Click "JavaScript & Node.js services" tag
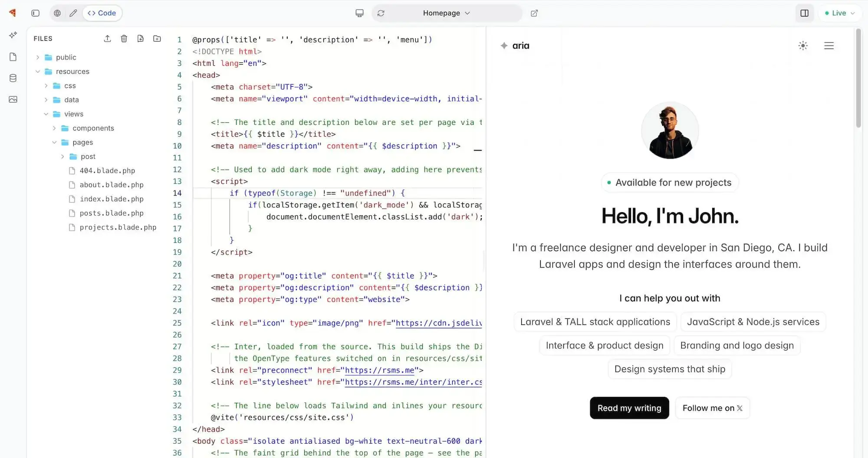Image resolution: width=868 pixels, height=458 pixels. point(753,322)
